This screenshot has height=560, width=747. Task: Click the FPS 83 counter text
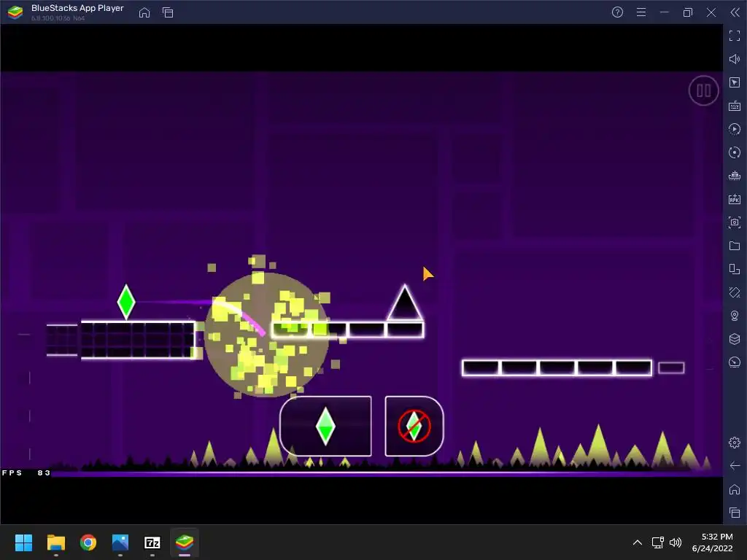click(26, 472)
